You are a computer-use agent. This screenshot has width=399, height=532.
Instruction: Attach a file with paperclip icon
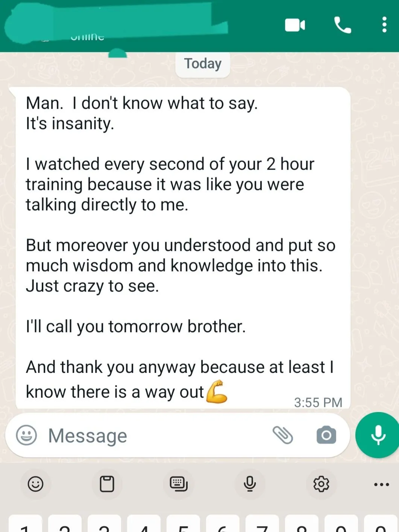[283, 435]
